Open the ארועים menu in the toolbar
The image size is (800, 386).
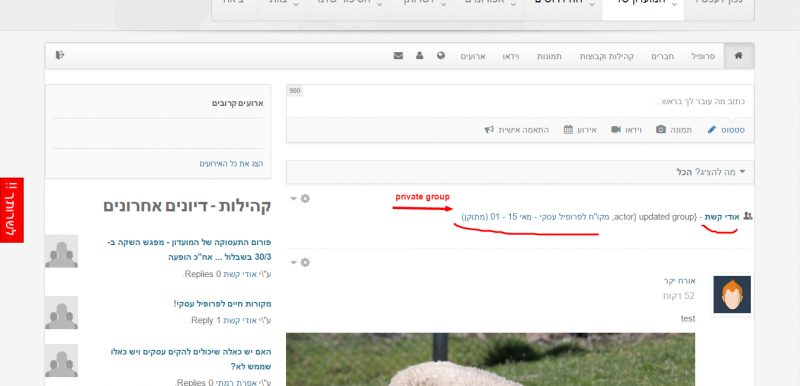[x=473, y=56]
